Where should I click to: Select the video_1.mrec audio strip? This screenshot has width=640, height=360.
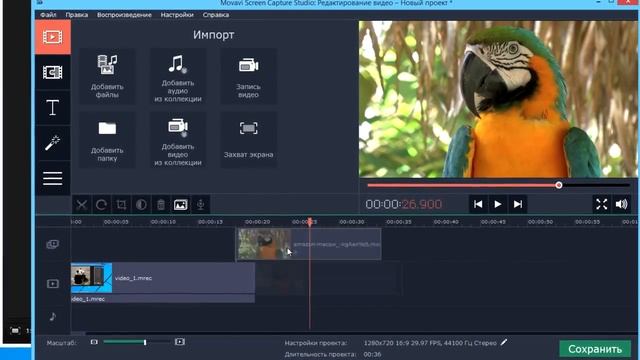(x=163, y=299)
